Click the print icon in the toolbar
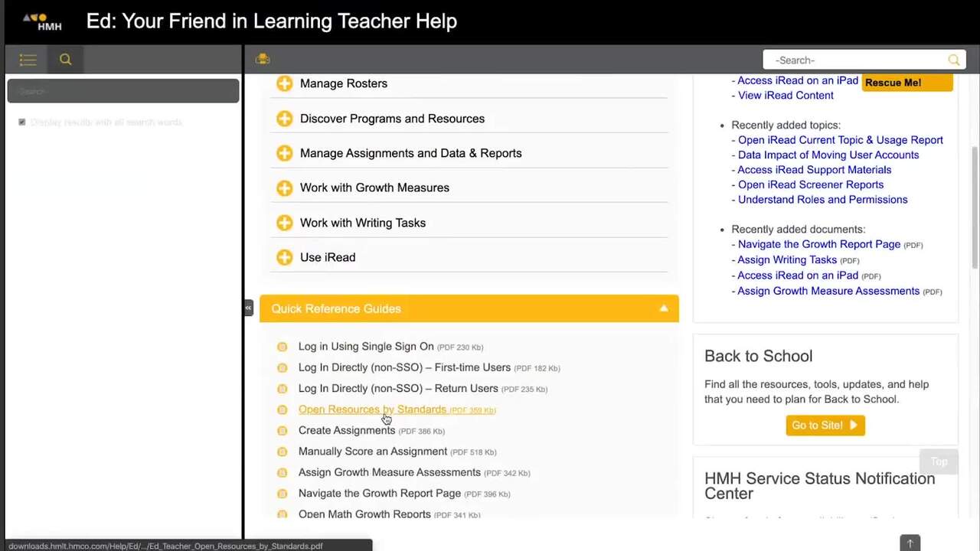Viewport: 980px width, 551px height. click(263, 59)
